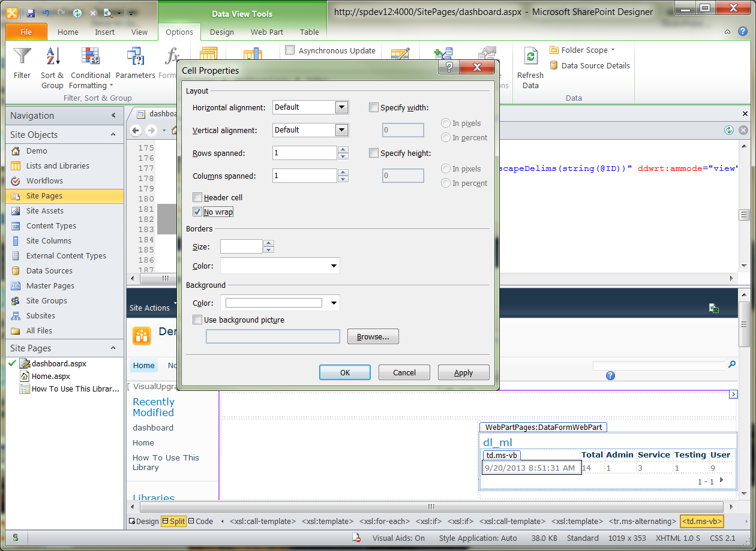Image resolution: width=756 pixels, height=551 pixels.
Task: Toggle Asynchronous Update checkbox in ribbon
Action: tap(290, 50)
